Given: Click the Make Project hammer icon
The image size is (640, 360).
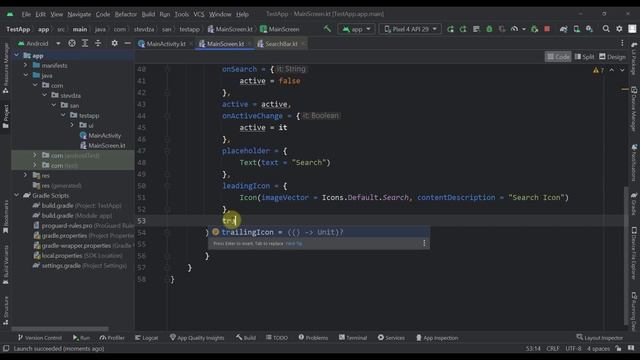Looking at the screenshot, I should click(x=327, y=29).
